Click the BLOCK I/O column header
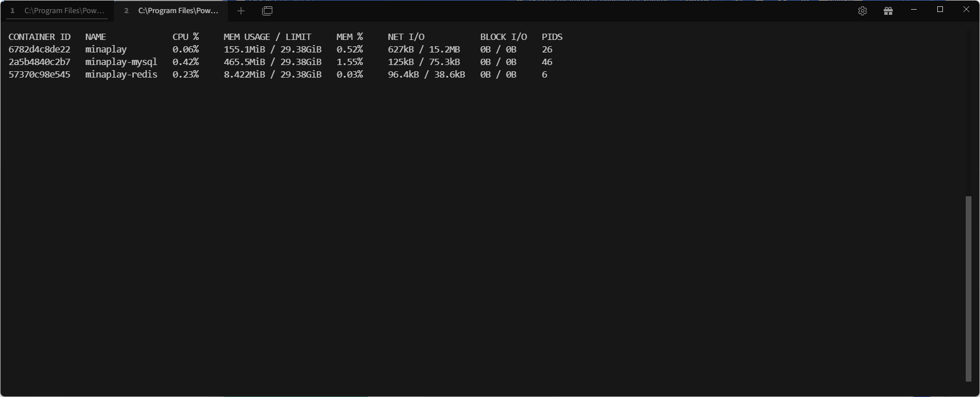Image resolution: width=980 pixels, height=397 pixels. pyautogui.click(x=504, y=37)
